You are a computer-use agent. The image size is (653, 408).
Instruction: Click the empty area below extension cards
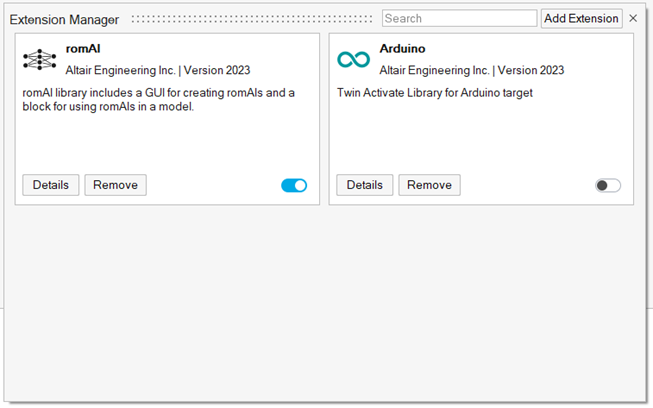[x=325, y=300]
